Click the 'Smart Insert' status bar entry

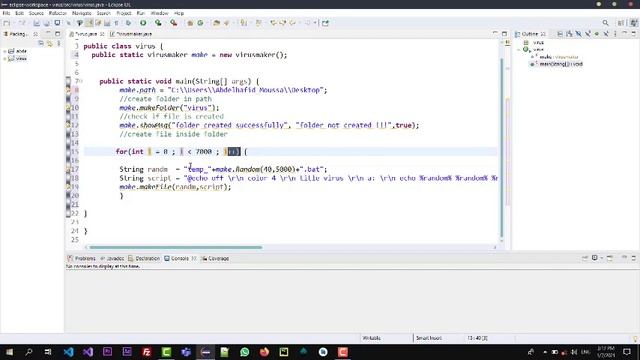click(429, 338)
